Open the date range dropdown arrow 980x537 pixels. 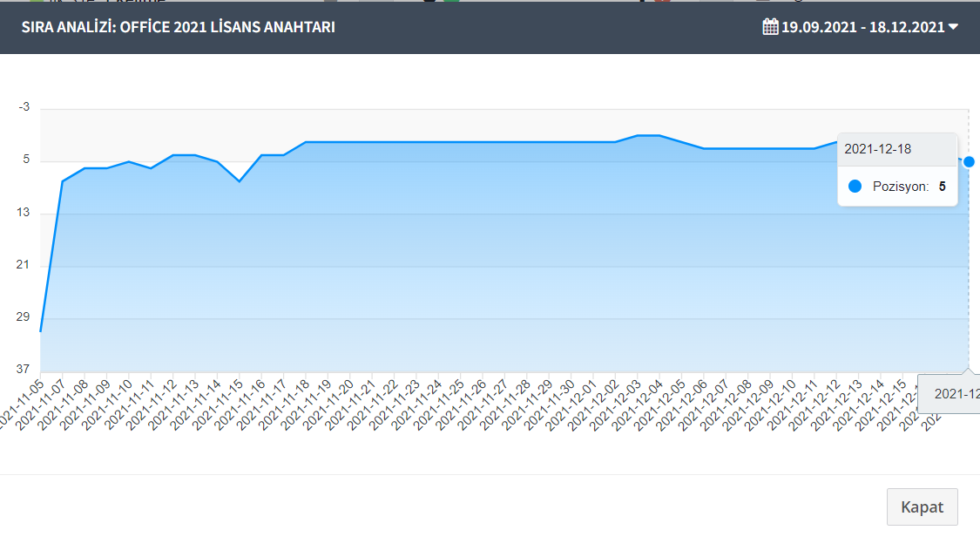tap(953, 27)
